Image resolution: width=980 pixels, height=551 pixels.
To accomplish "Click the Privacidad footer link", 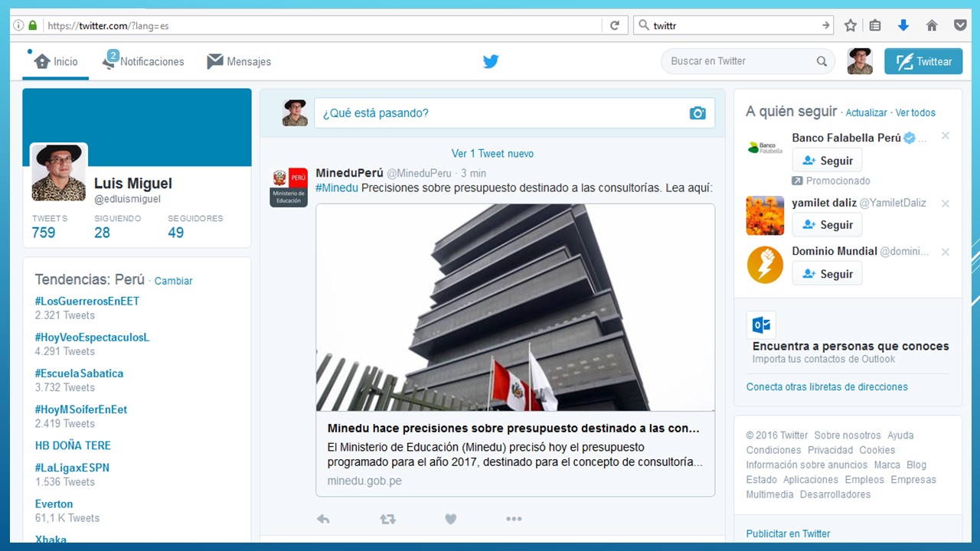I will point(830,450).
